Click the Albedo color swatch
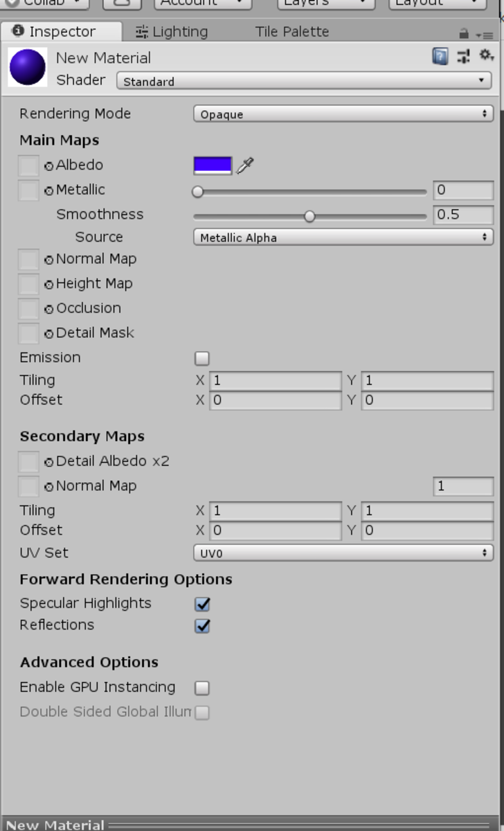This screenshot has height=831, width=504. [x=211, y=166]
